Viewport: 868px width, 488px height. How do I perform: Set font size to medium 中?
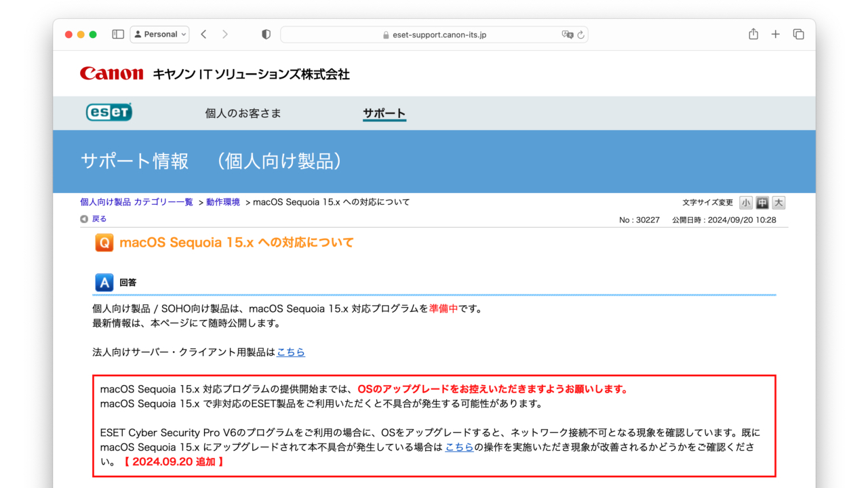tap(762, 203)
